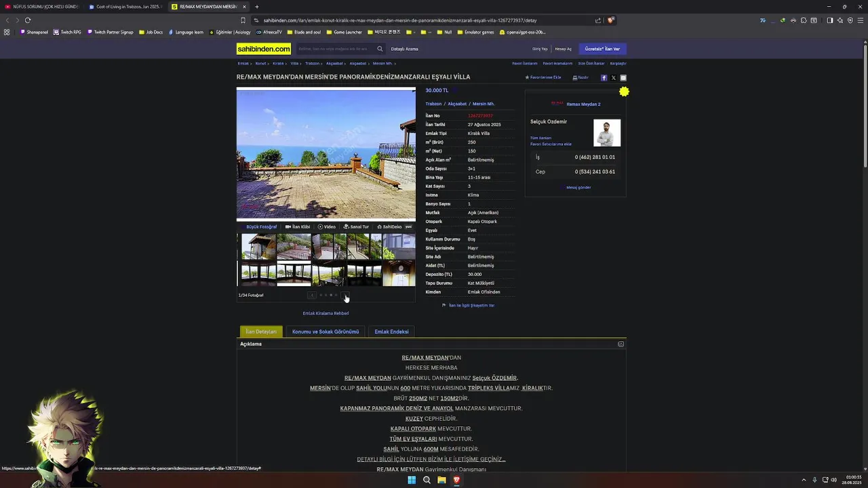The height and width of the screenshot is (488, 868).
Task: Open Brave VPN shield icon
Action: pyautogui.click(x=850, y=20)
